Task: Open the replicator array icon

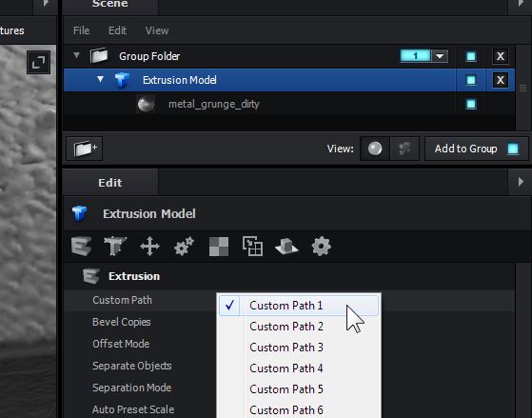Action: 253,247
